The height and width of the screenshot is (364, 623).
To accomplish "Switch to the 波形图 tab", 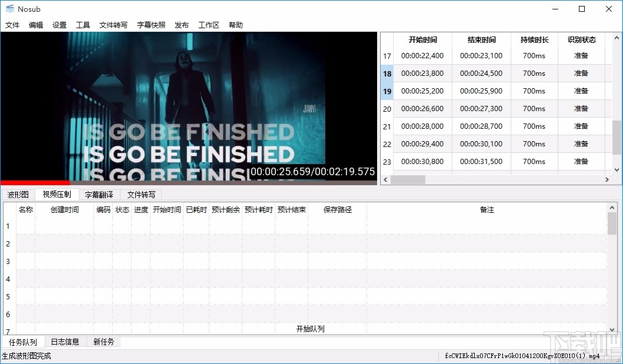I will 18,195.
